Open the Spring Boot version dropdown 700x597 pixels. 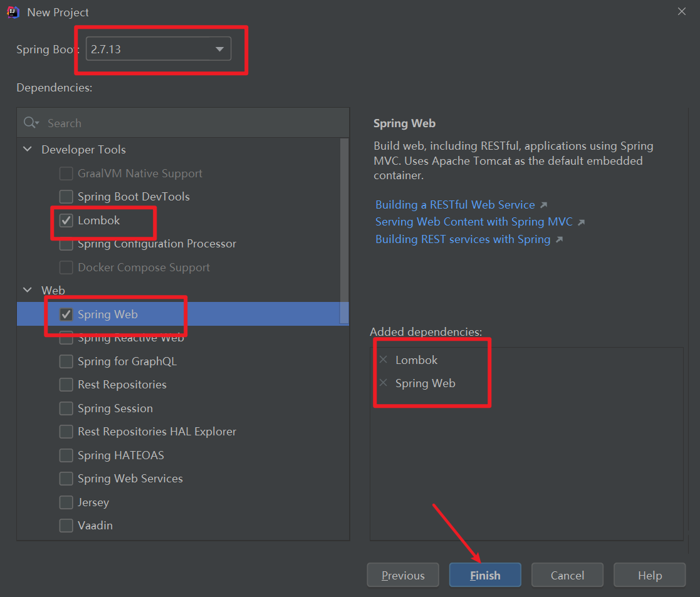pyautogui.click(x=219, y=49)
